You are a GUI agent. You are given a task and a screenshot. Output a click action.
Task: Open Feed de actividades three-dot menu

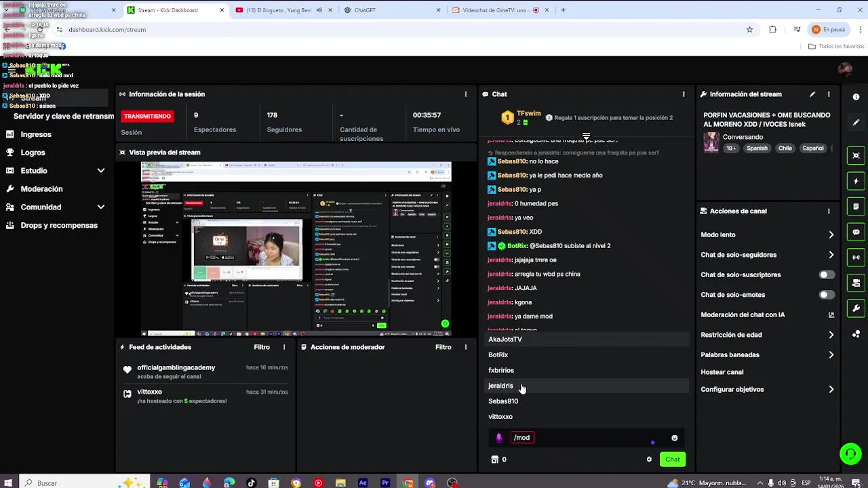284,347
